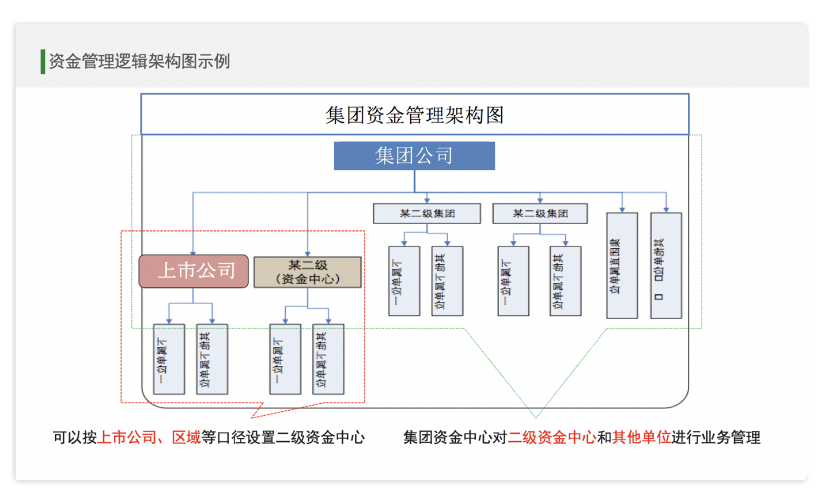Select the title box 集团资金管理架构图
Screen dimensions: 821x504
(415, 114)
